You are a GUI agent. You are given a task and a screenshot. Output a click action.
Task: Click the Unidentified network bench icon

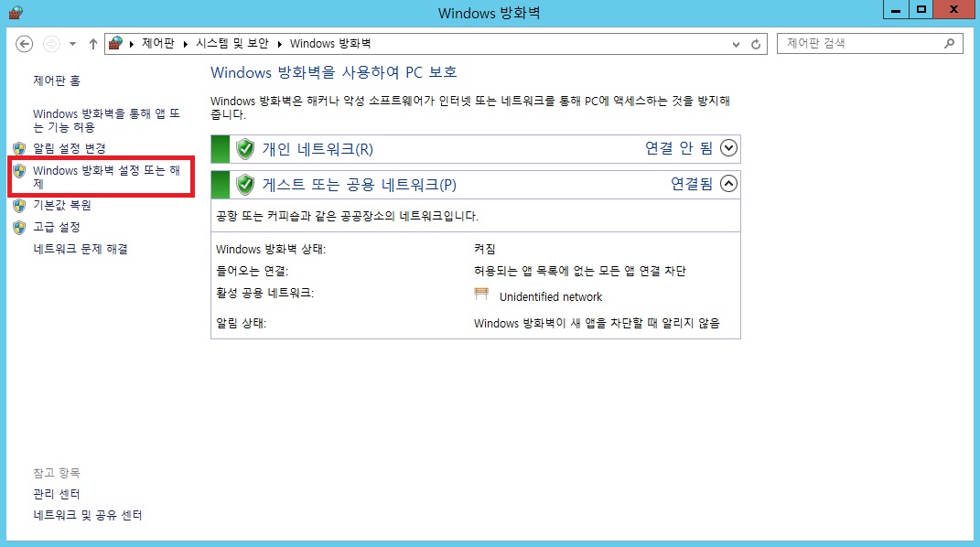(x=481, y=295)
